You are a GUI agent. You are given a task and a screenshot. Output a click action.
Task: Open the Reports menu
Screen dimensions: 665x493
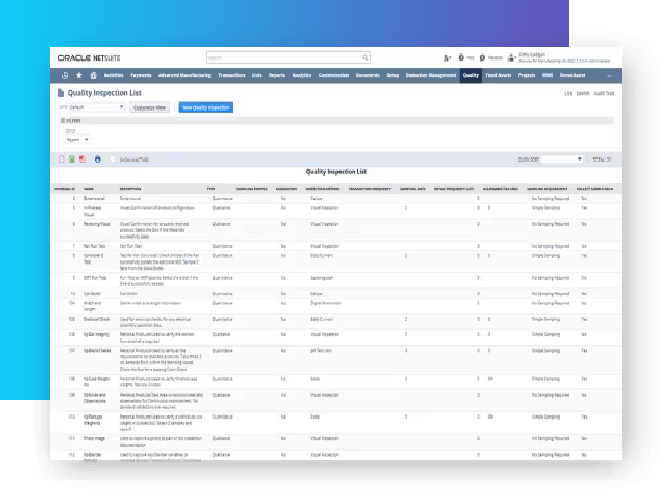pos(277,75)
